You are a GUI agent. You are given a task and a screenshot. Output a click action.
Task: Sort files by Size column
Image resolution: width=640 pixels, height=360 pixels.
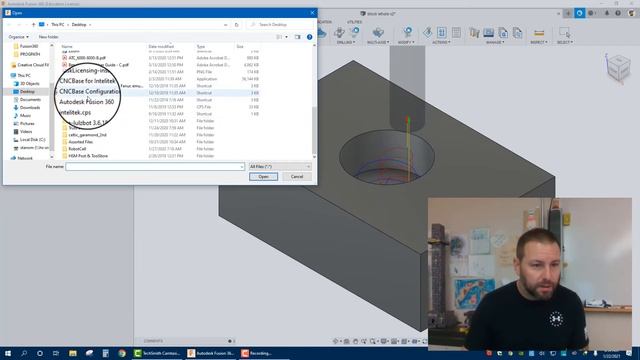coord(240,47)
